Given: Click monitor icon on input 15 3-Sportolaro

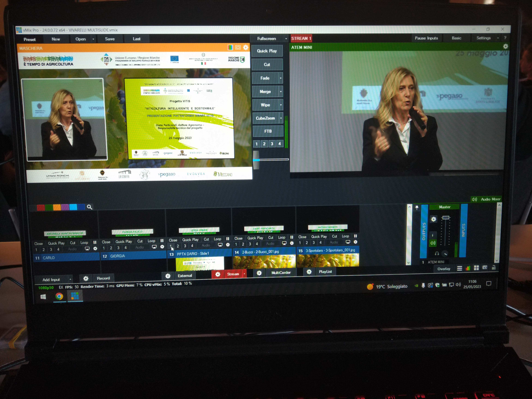Looking at the screenshot, I should (348, 242).
